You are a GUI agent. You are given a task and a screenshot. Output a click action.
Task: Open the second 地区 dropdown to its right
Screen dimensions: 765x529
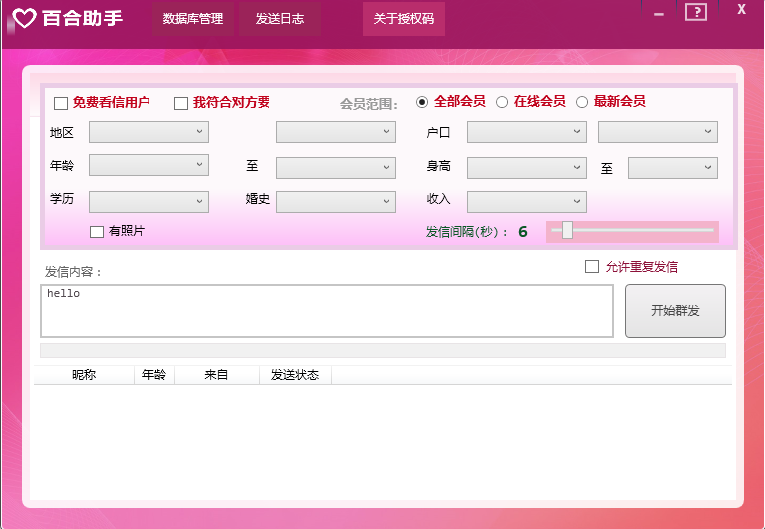[336, 132]
